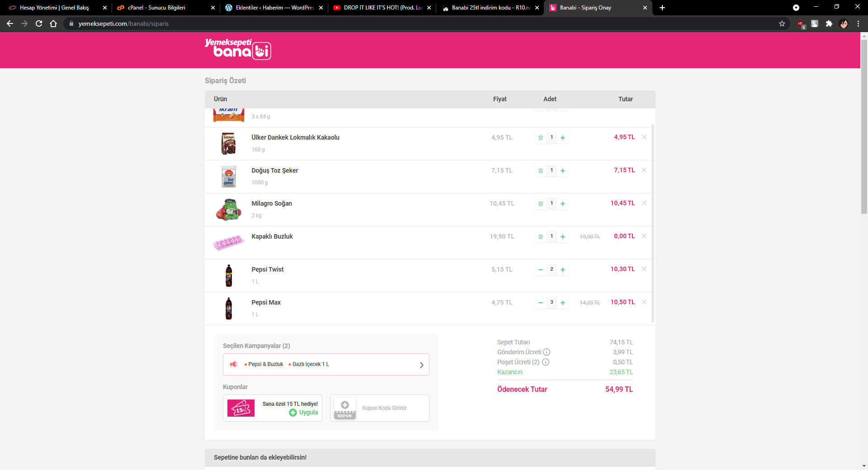Image resolution: width=868 pixels, height=470 pixels.
Task: Open Pepsi Twist bottle image
Action: click(229, 276)
